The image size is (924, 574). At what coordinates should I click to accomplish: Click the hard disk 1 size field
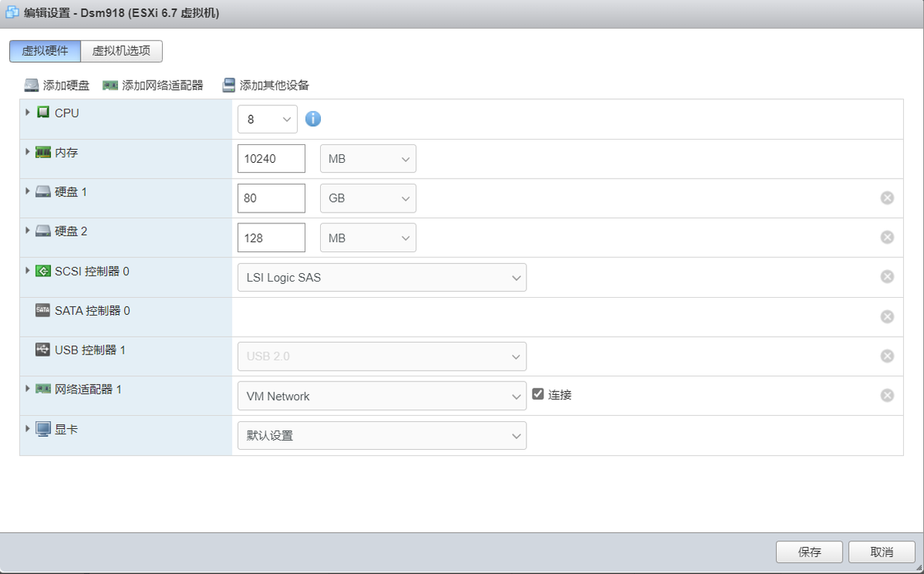pos(271,199)
